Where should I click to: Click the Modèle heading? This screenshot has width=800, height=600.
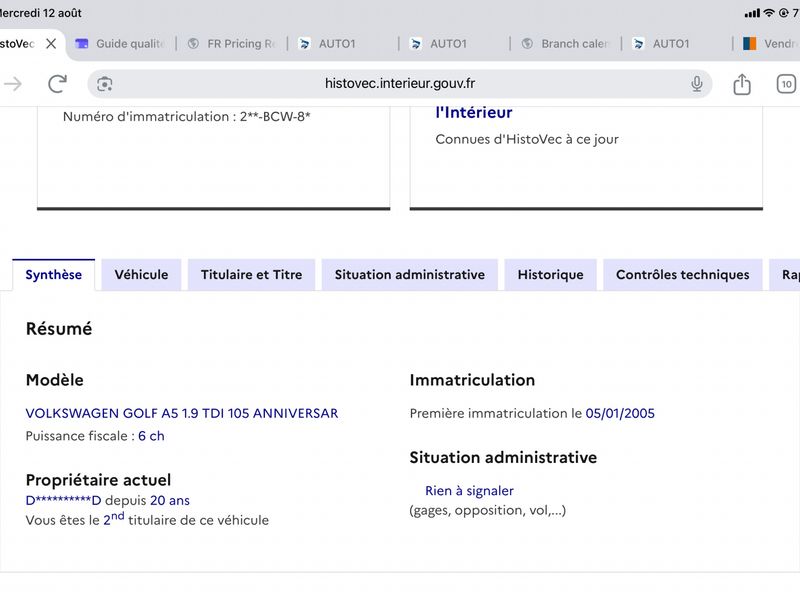[55, 380]
